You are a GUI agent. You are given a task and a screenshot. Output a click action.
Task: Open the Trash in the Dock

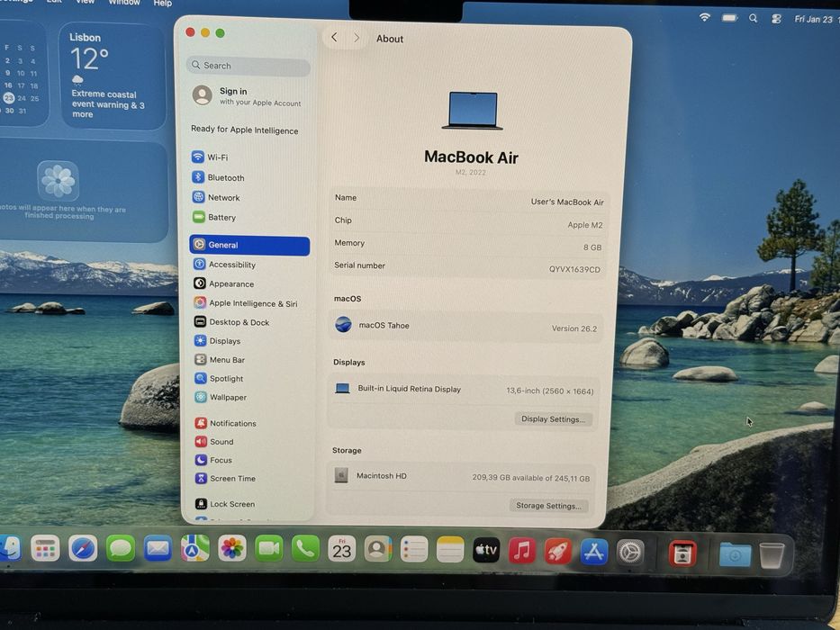tap(772, 556)
